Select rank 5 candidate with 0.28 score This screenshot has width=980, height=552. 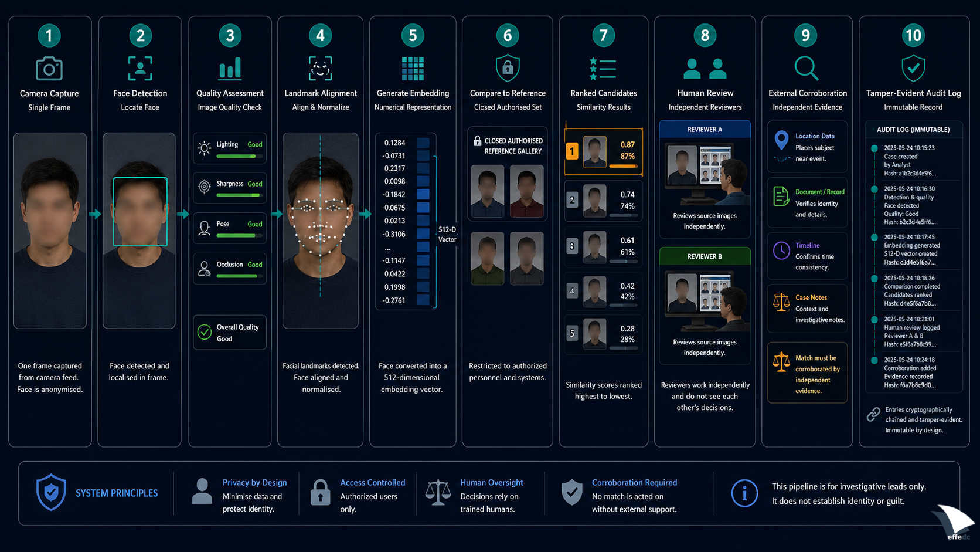point(604,334)
